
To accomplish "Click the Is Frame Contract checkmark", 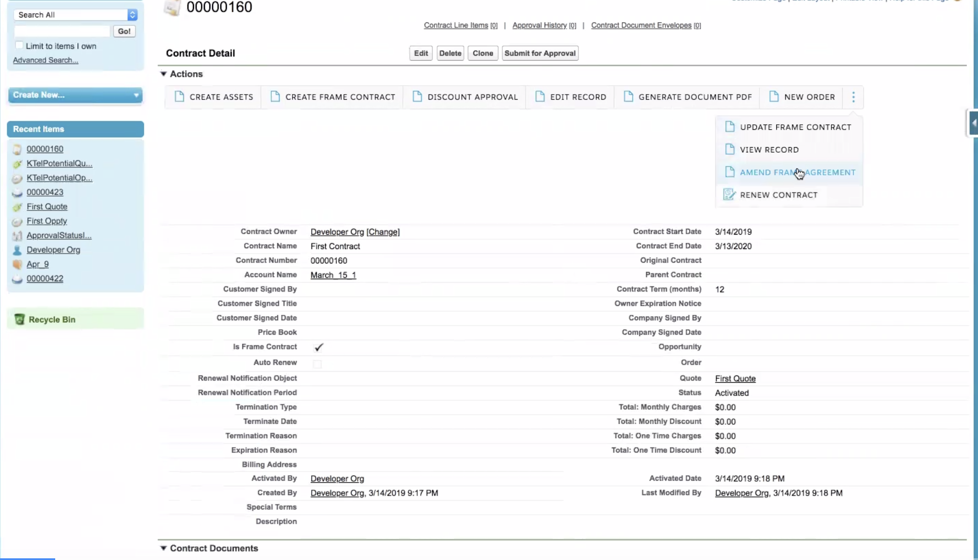I will pos(318,347).
